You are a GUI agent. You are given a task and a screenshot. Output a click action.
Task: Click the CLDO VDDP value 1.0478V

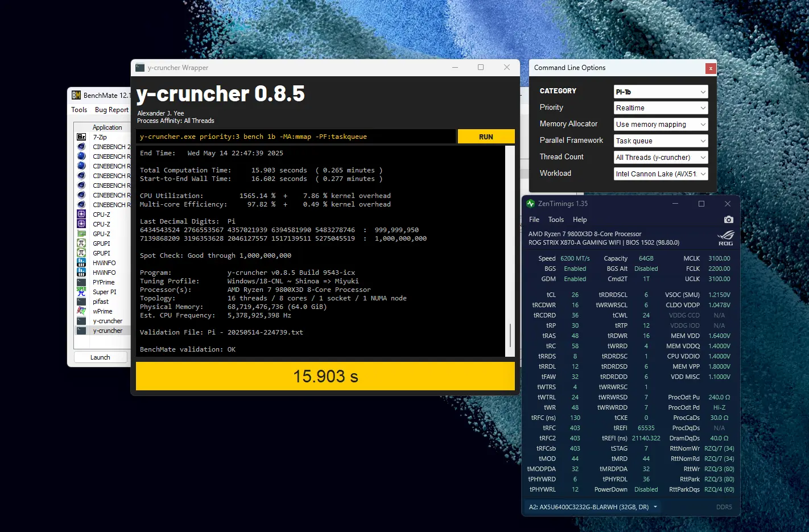point(719,305)
